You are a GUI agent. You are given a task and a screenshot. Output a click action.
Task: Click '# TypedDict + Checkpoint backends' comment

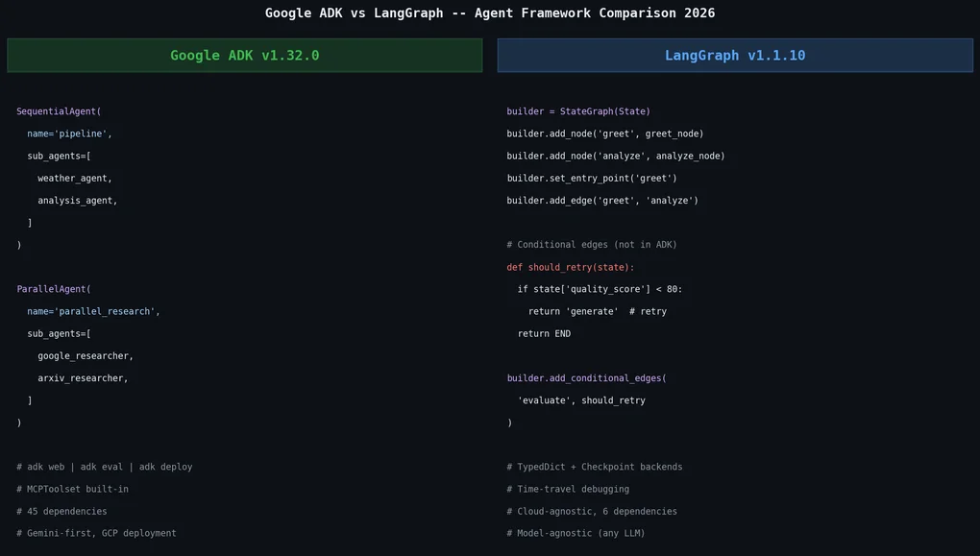coord(595,467)
